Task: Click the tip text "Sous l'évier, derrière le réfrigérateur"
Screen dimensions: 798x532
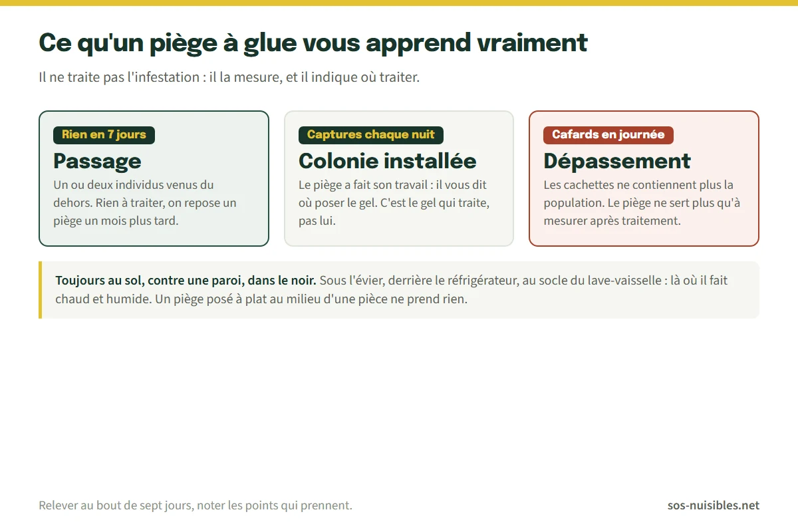Action: (420, 281)
